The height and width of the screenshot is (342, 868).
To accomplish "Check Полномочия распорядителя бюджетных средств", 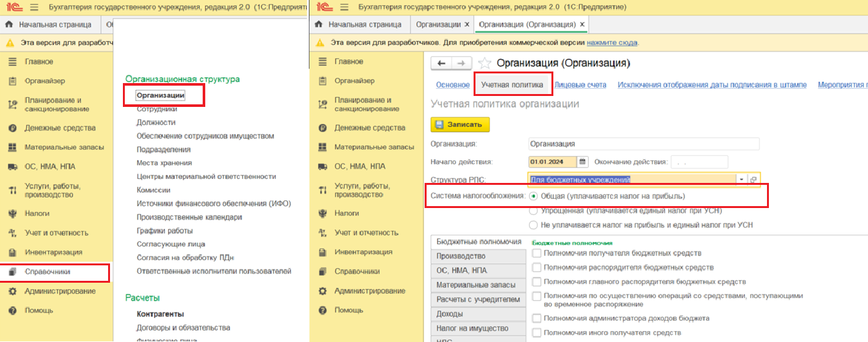I will click(537, 267).
